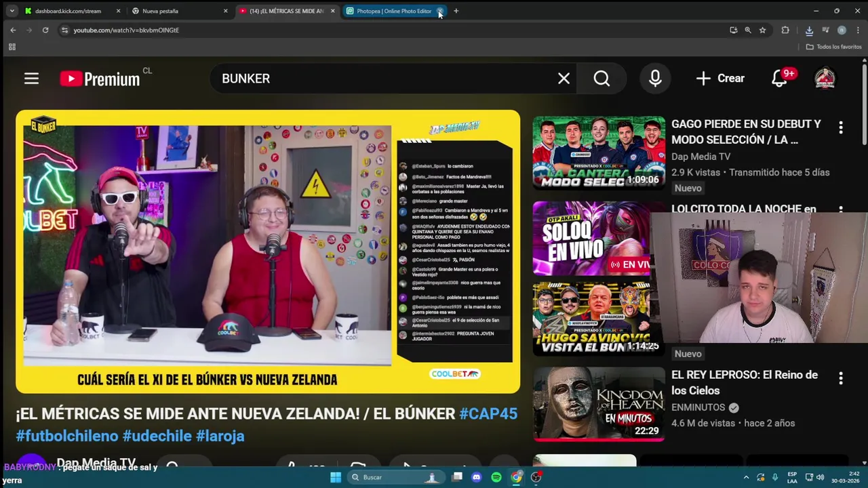The width and height of the screenshot is (868, 488).
Task: Go back with the browser back arrow
Action: (x=13, y=30)
